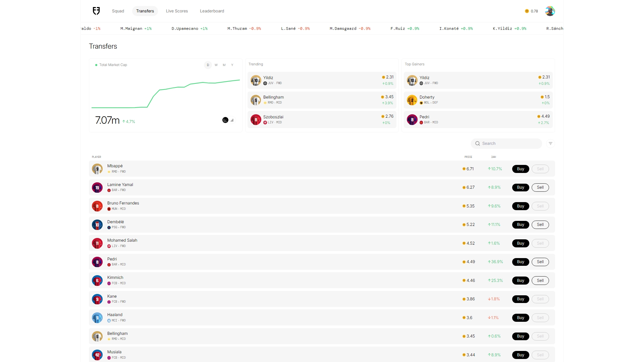The image size is (644, 362).
Task: Open the player list filter icon
Action: [x=550, y=143]
